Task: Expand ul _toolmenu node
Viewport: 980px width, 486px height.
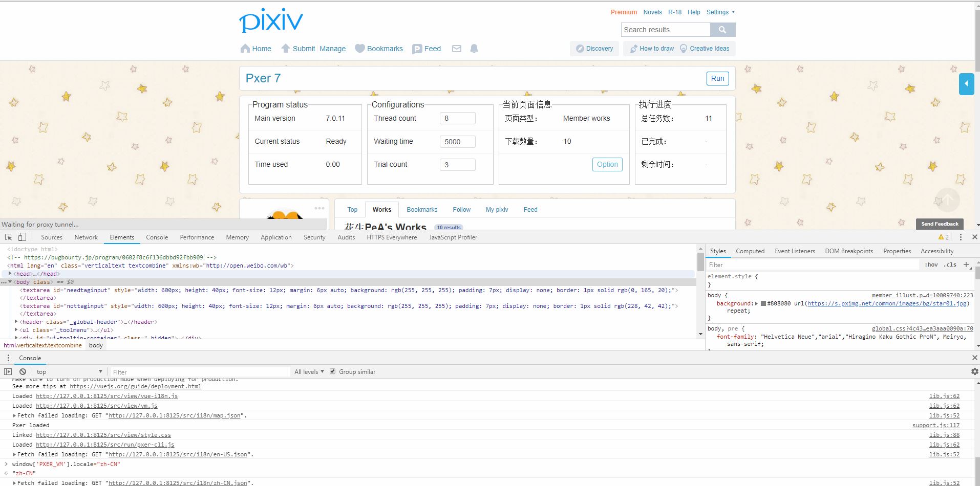Action: pyautogui.click(x=16, y=330)
